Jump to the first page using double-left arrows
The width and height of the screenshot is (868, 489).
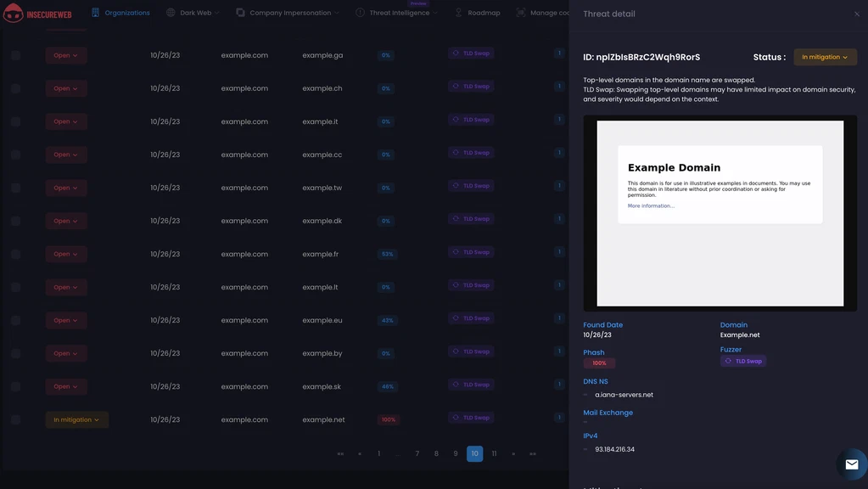(x=340, y=453)
